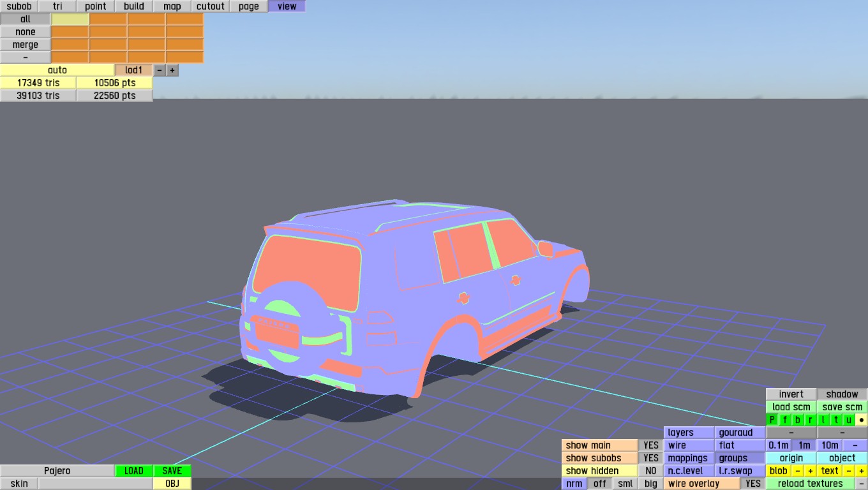The height and width of the screenshot is (490, 868).
Task: Open the map tab
Action: tap(172, 6)
